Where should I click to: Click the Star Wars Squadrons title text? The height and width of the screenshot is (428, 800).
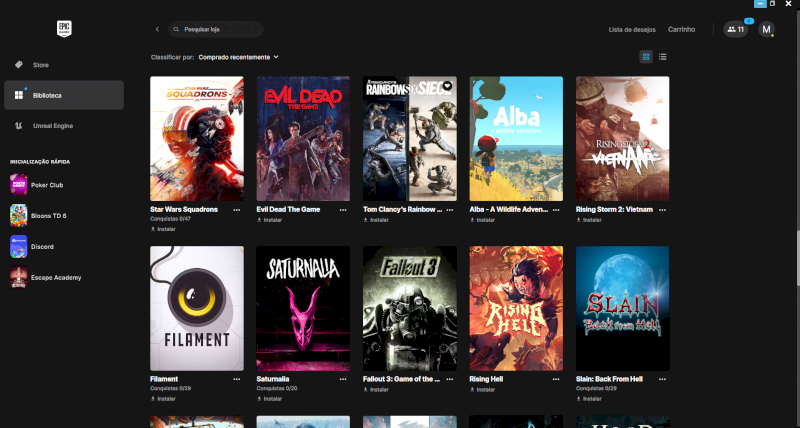[184, 209]
